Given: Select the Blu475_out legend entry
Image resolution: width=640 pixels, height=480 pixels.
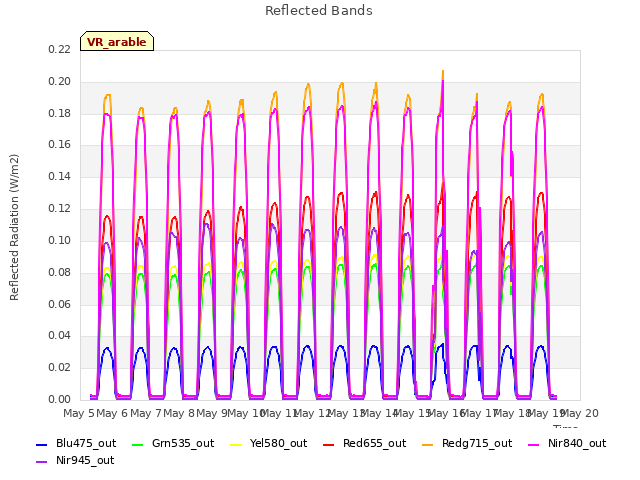Looking at the screenshot, I should 76,443.
